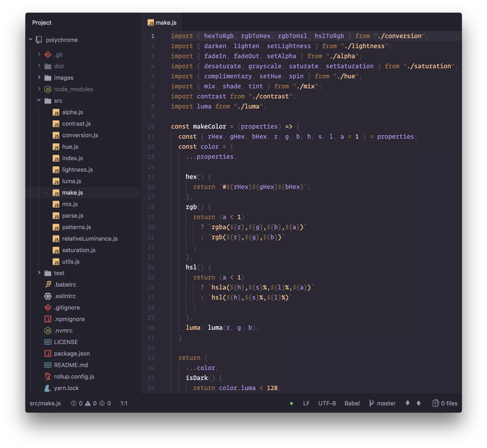
Task: Click the git icon beside .git
Action: pyautogui.click(x=48, y=55)
